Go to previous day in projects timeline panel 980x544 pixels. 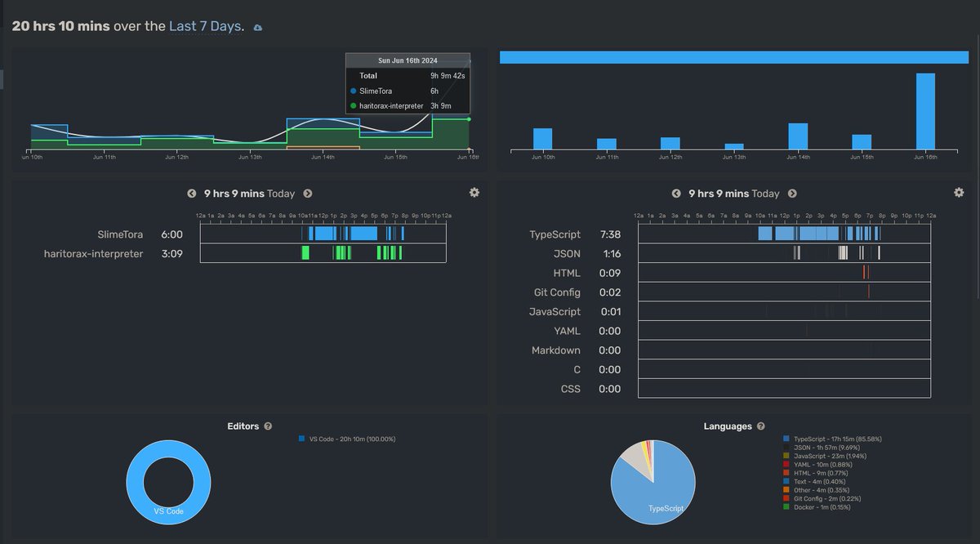coord(192,194)
